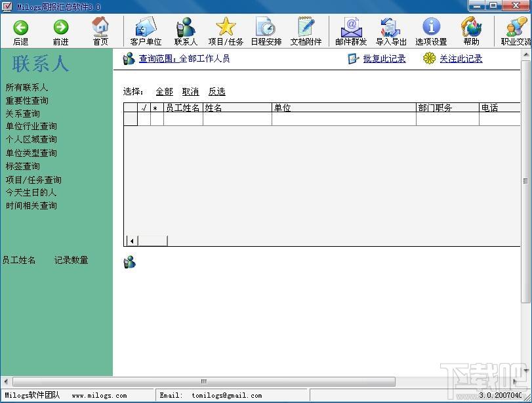Open the Schedule (日程安排) clock icon
532x403 pixels.
pyautogui.click(x=266, y=26)
